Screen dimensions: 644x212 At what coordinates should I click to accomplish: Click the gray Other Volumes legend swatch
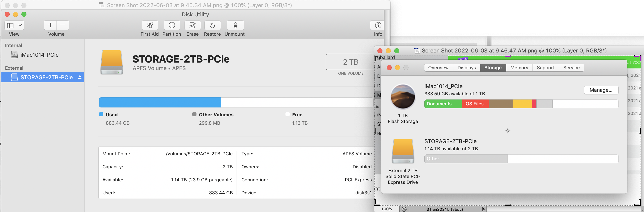click(194, 114)
